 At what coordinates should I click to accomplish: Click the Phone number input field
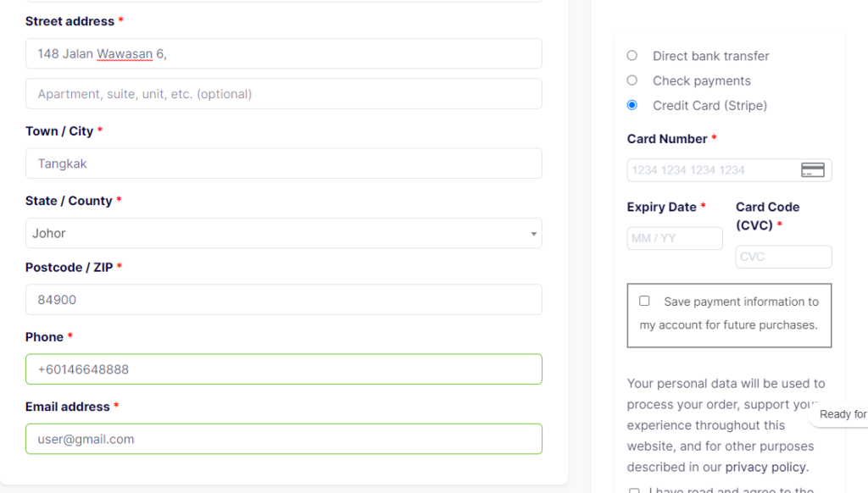point(283,369)
